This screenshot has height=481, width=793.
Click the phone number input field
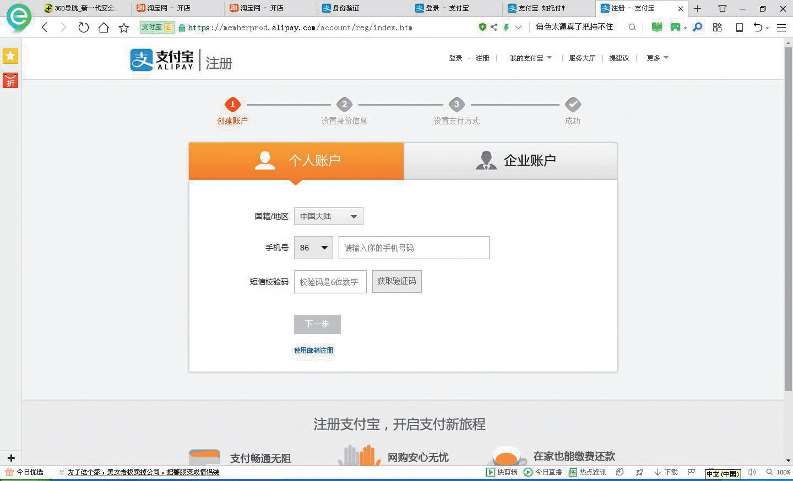tap(414, 248)
